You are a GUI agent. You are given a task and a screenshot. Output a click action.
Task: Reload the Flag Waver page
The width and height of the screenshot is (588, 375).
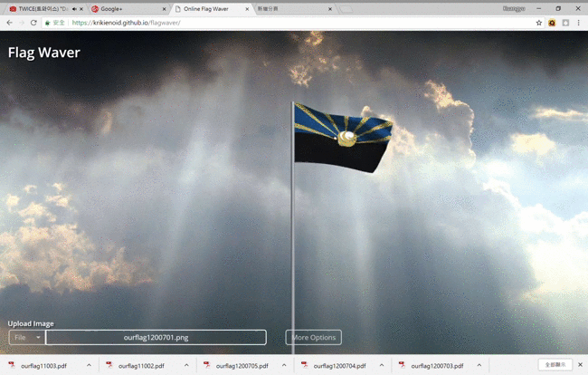(x=33, y=23)
